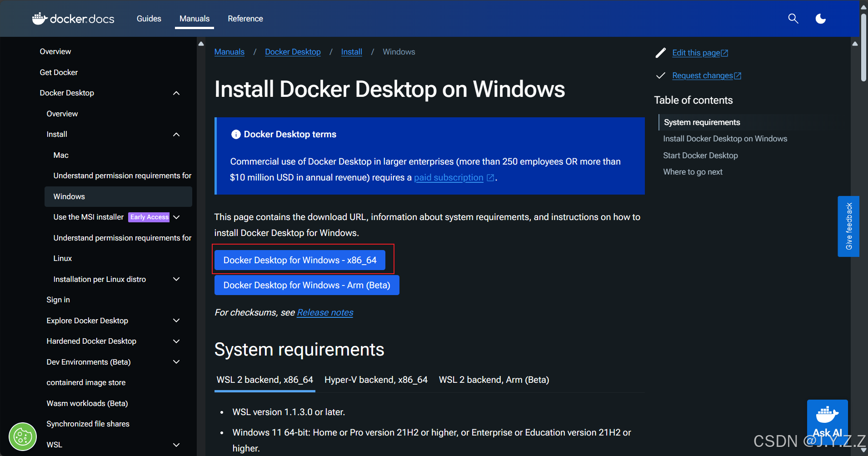Switch to the Guides navigation tab

pyautogui.click(x=149, y=19)
